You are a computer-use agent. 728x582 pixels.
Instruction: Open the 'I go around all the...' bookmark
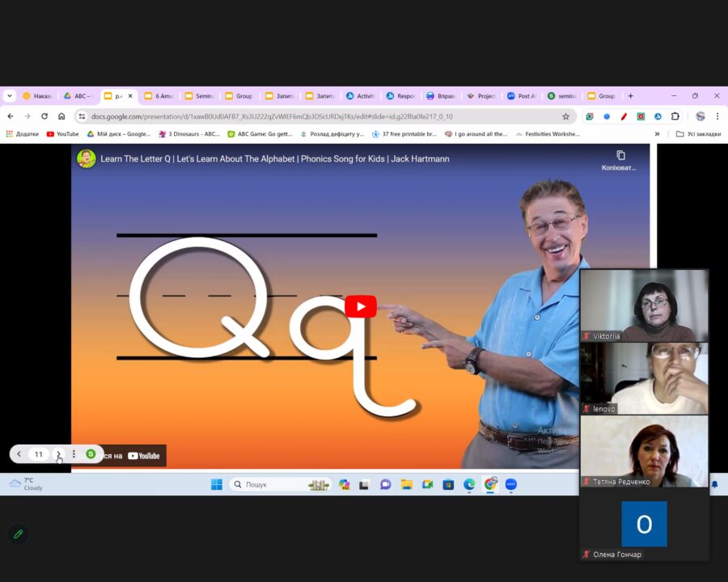coord(476,134)
